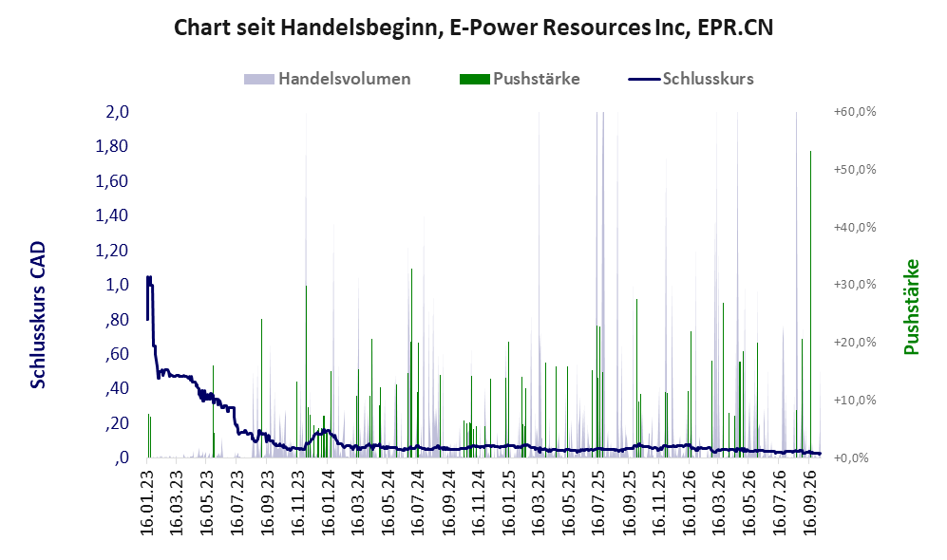Click the 16.03.24 date label
The height and width of the screenshot is (560, 947).
coord(358,502)
